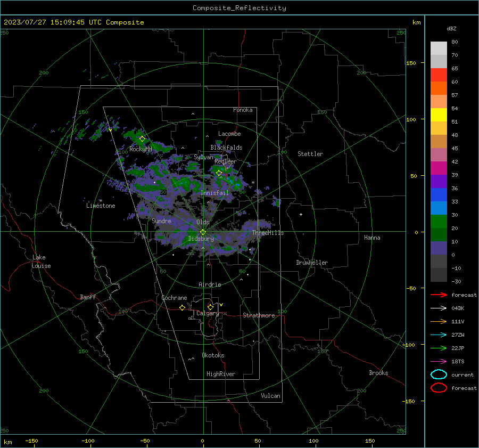Click the Blackfalds city label

[x=226, y=148]
